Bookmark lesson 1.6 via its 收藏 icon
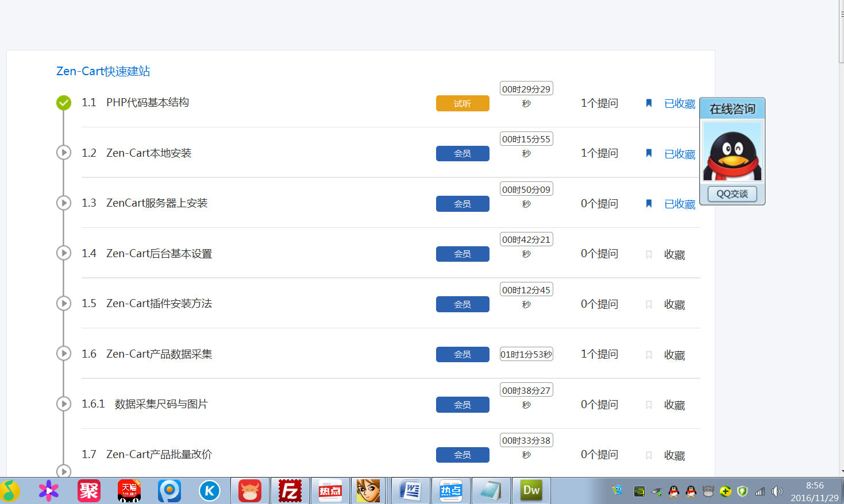 pos(649,355)
